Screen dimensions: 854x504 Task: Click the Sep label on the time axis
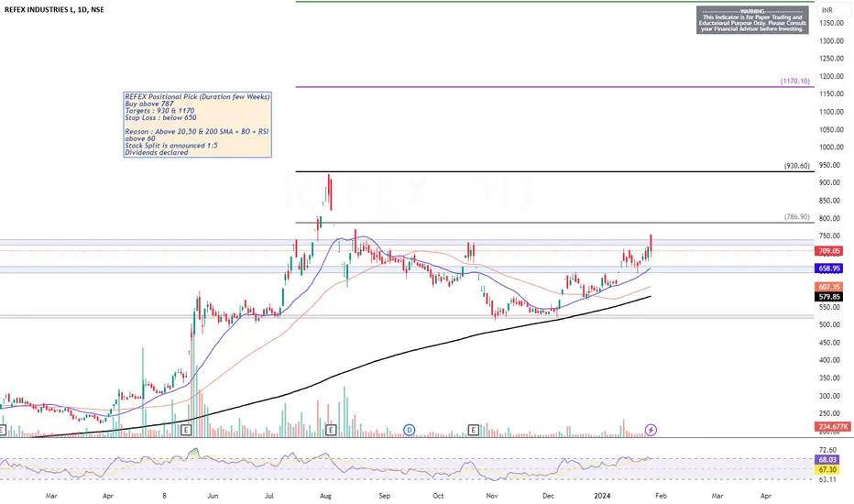click(x=385, y=496)
